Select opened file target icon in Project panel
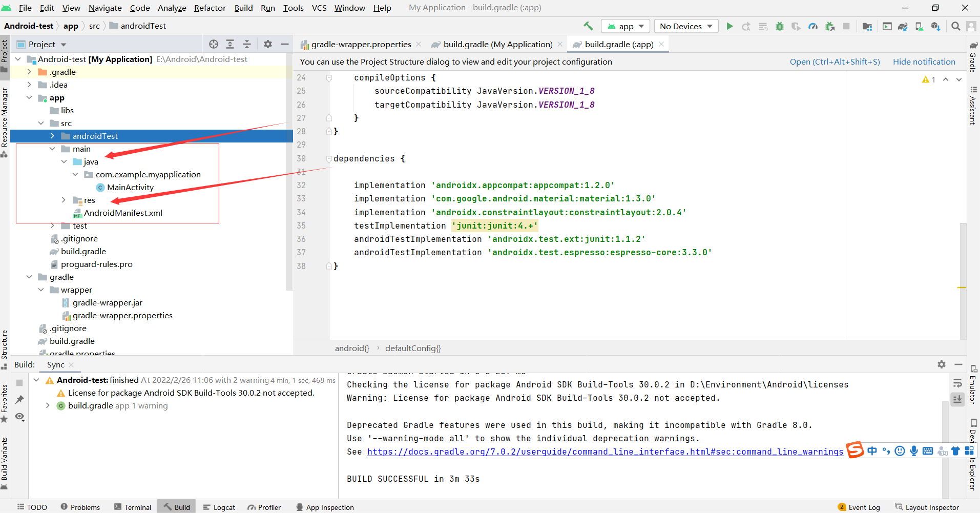The image size is (980, 513). [x=214, y=44]
